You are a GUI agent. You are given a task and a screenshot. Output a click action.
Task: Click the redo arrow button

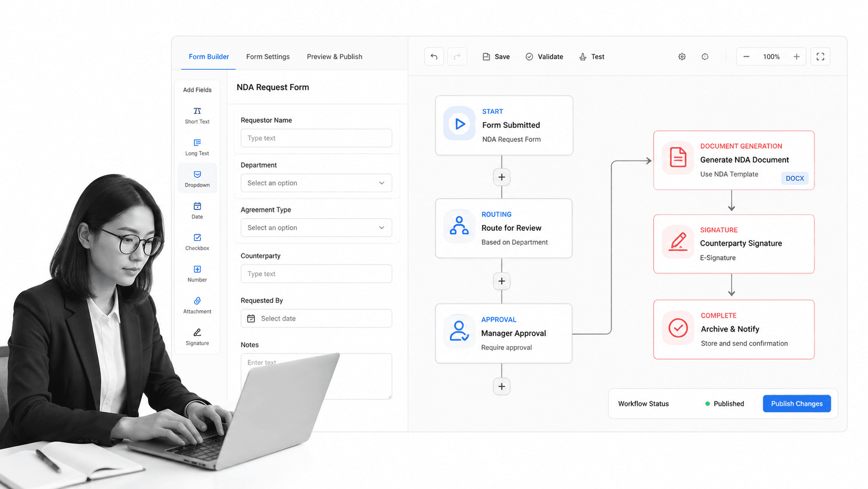(457, 57)
